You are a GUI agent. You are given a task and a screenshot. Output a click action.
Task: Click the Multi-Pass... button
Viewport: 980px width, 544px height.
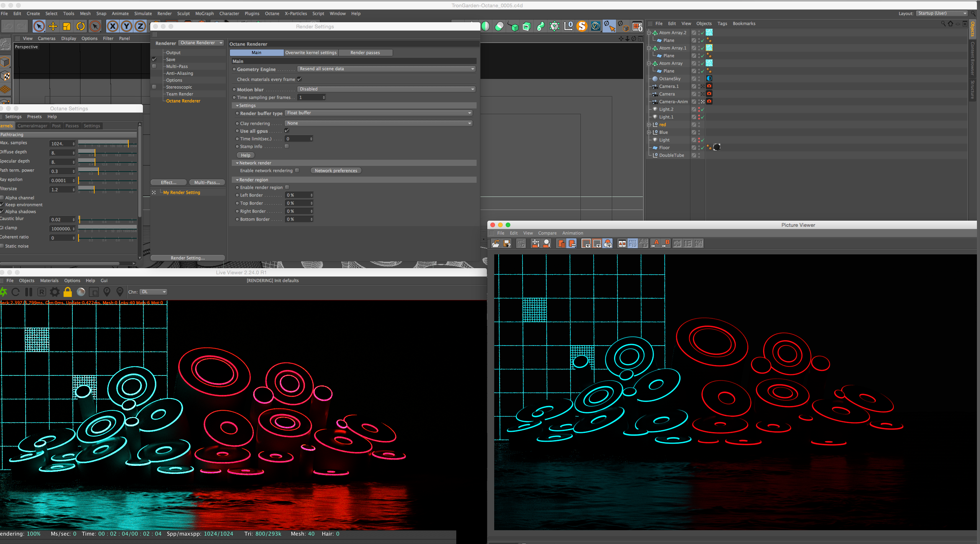207,182
